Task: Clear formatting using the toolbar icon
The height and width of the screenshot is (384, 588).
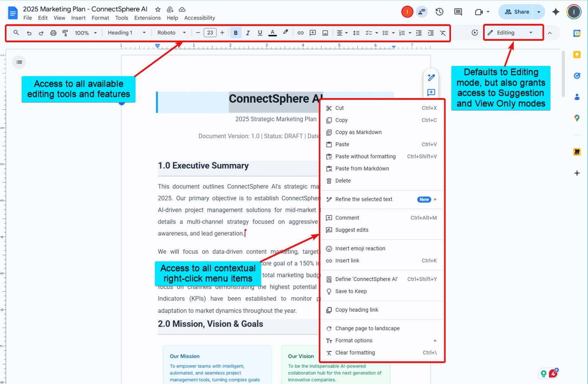Action: (x=443, y=33)
